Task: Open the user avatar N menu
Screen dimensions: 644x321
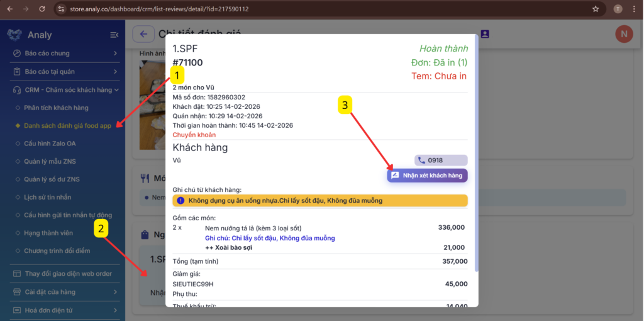Action: point(624,34)
